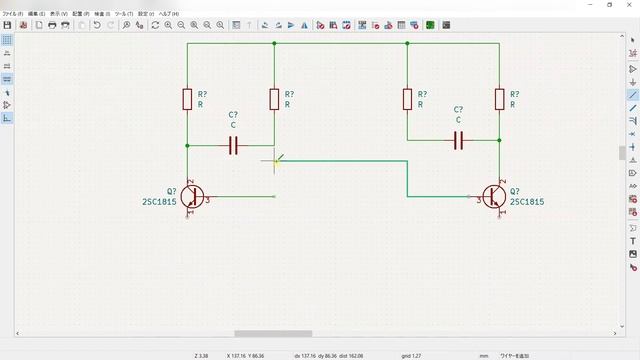
Task: Choose the Add Symbol (op-amp triangle) tool
Action: tap(633, 69)
